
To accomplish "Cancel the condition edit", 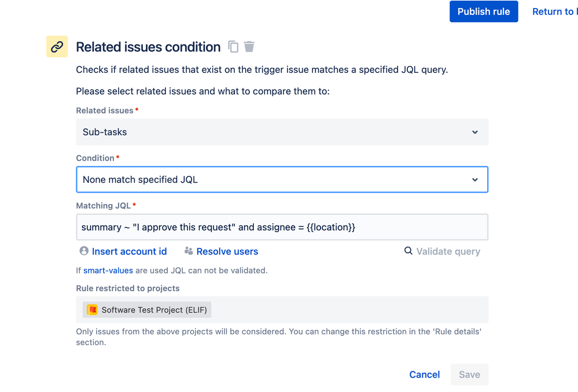I will 424,375.
